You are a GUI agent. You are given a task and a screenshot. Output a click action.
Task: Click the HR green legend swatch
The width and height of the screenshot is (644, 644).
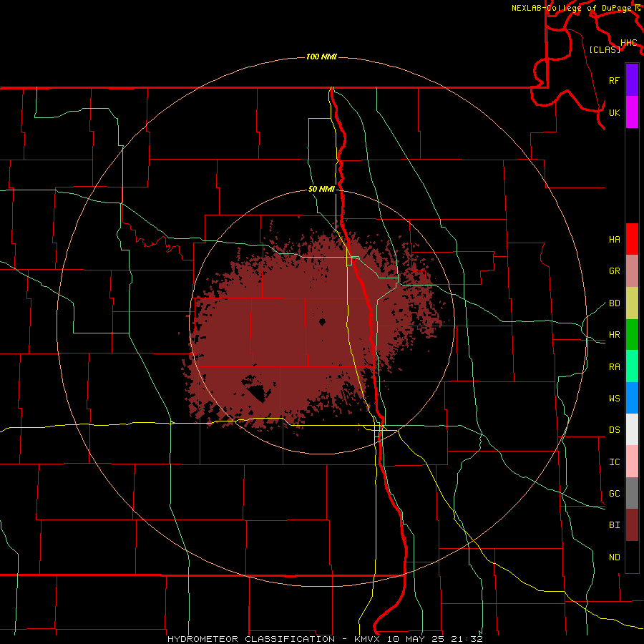(632, 334)
